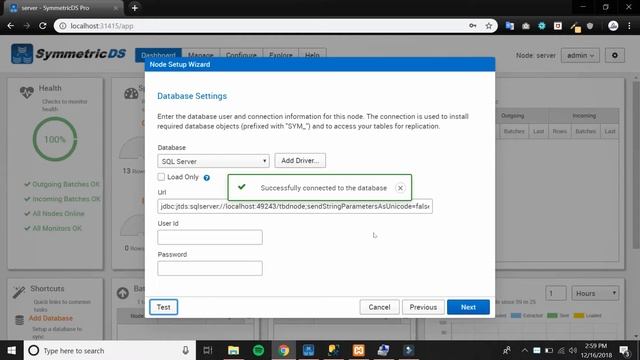Image resolution: width=640 pixels, height=360 pixels.
Task: Click the shield extension icon
Action: click(x=590, y=26)
